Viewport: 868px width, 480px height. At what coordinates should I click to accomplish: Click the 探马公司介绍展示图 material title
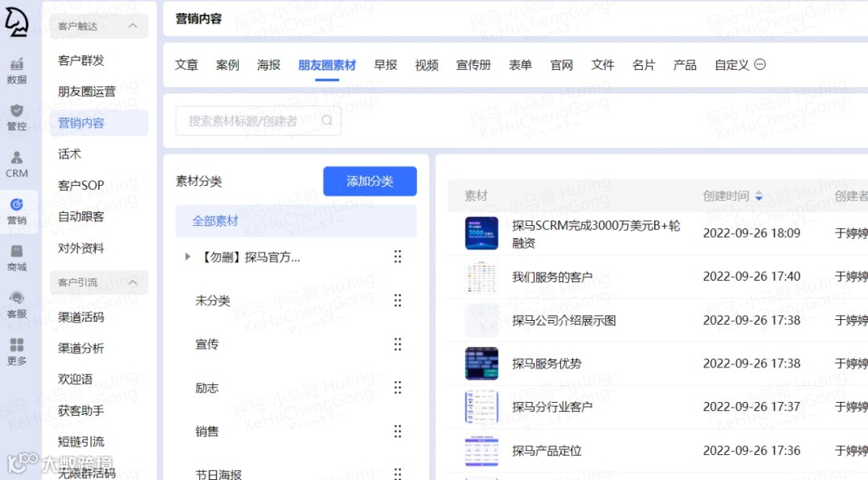[564, 321]
